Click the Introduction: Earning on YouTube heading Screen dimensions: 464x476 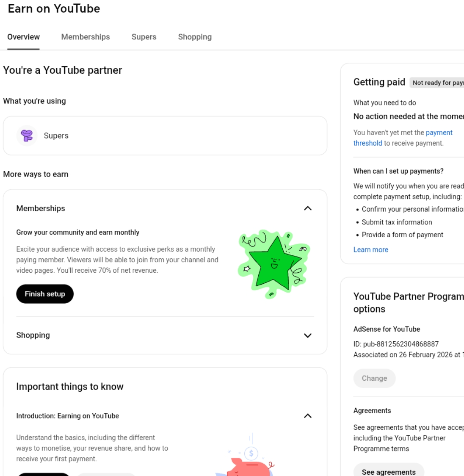[68, 416]
